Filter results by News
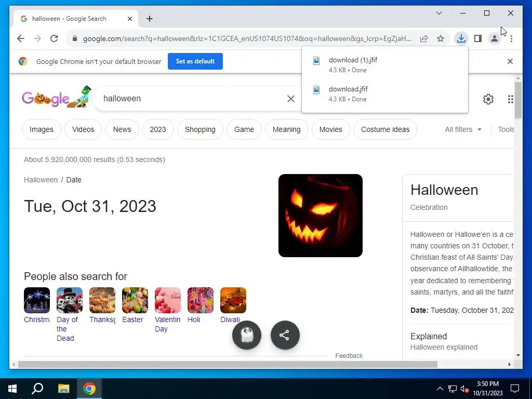Screen dimensions: 532x399 pos(122,129)
